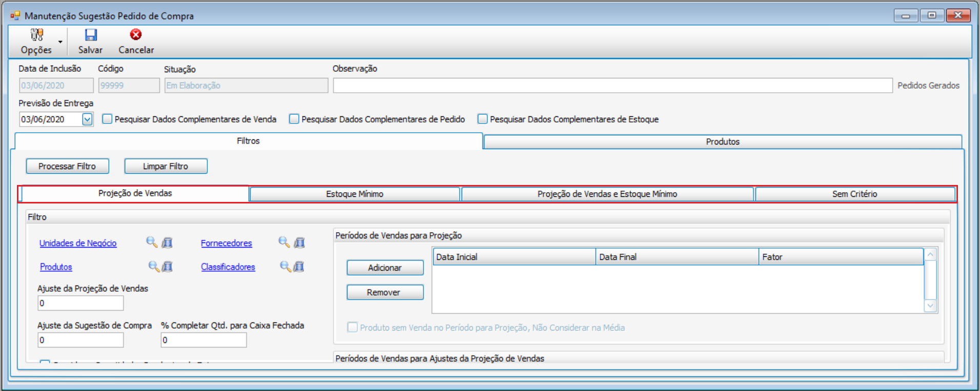This screenshot has height=391, width=980.
Task: Click Adicionar to add a sales period
Action: [385, 267]
